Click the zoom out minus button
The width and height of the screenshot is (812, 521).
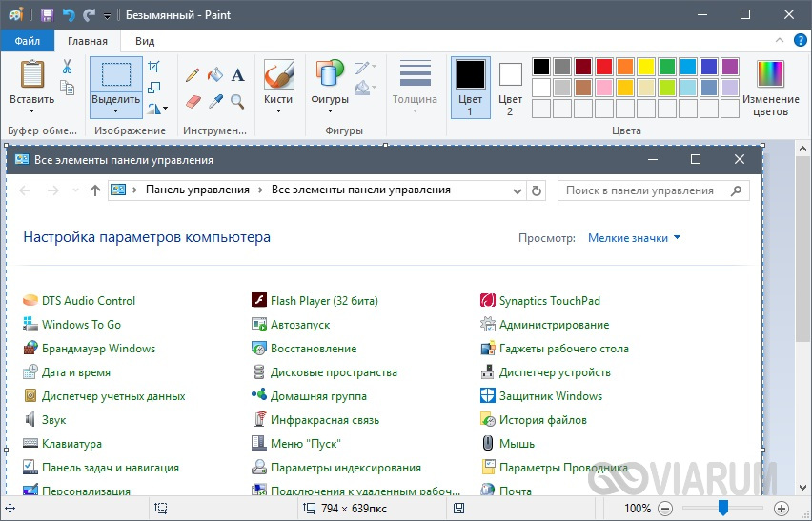pos(666,508)
